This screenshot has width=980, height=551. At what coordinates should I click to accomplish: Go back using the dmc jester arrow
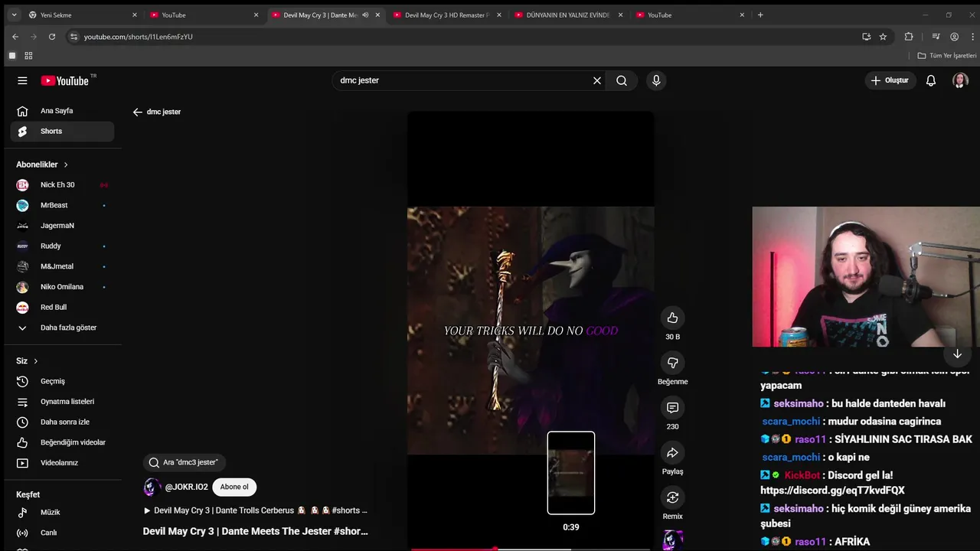coord(138,112)
